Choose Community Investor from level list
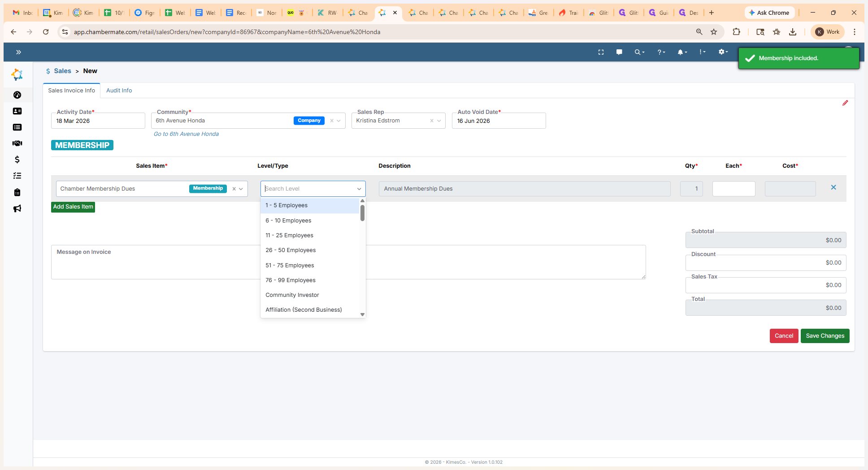Image resolution: width=868 pixels, height=470 pixels. tap(292, 295)
